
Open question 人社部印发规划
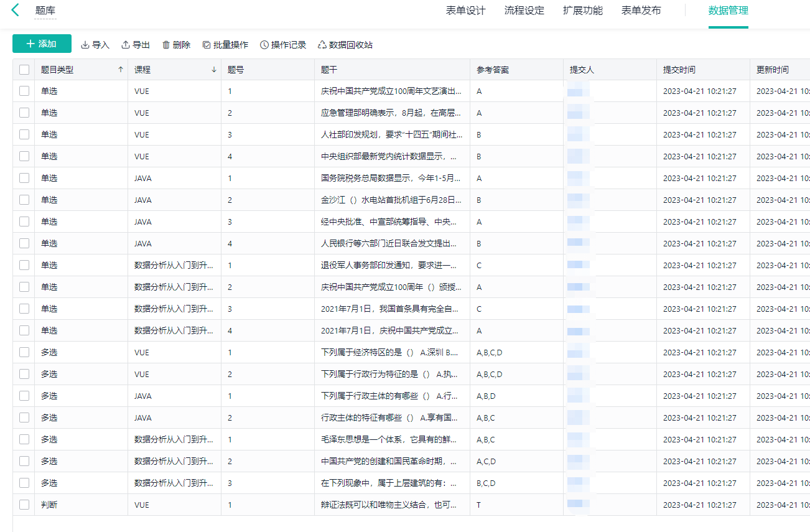coord(391,135)
